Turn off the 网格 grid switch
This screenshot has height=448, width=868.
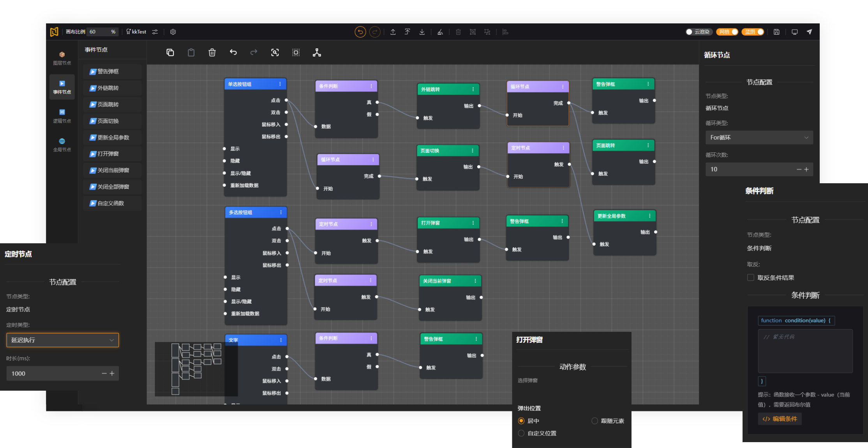(727, 32)
